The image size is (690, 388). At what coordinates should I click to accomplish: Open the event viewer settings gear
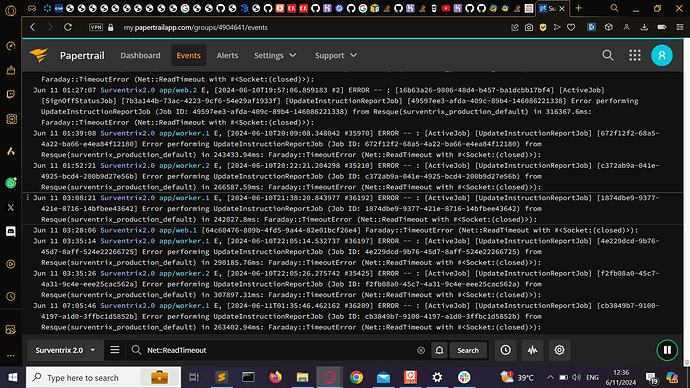point(559,350)
